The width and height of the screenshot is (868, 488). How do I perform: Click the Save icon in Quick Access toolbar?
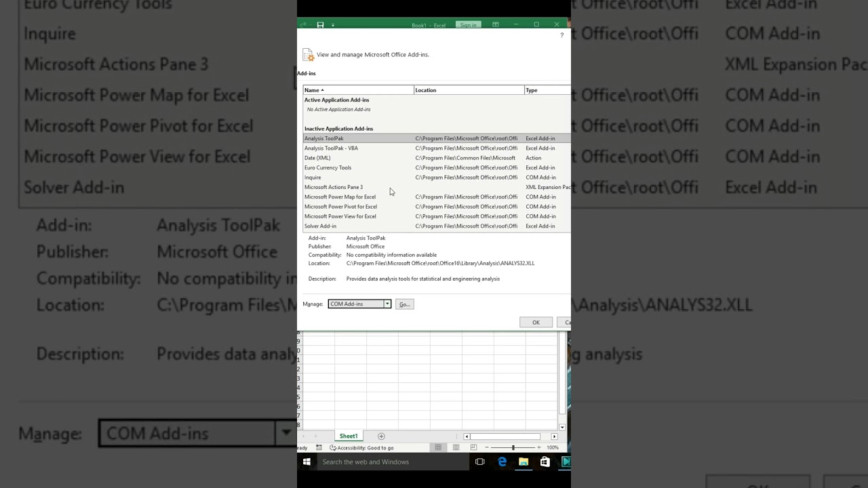(x=320, y=25)
